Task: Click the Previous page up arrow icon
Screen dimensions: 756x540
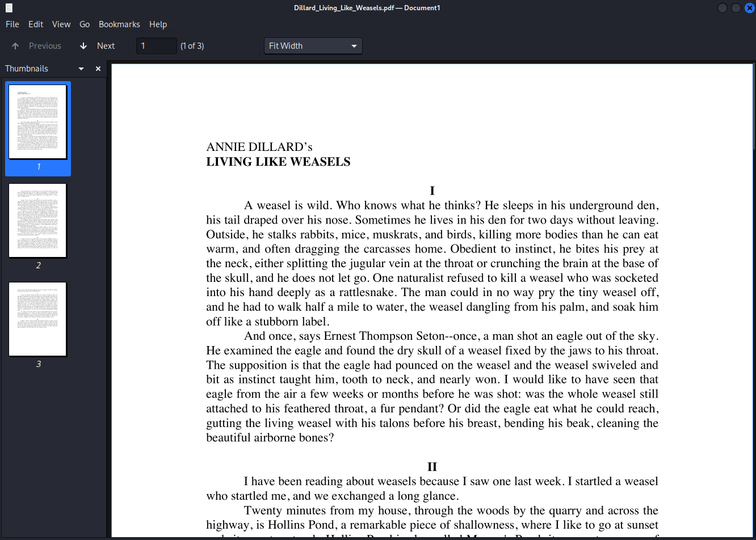Action: pyautogui.click(x=15, y=46)
